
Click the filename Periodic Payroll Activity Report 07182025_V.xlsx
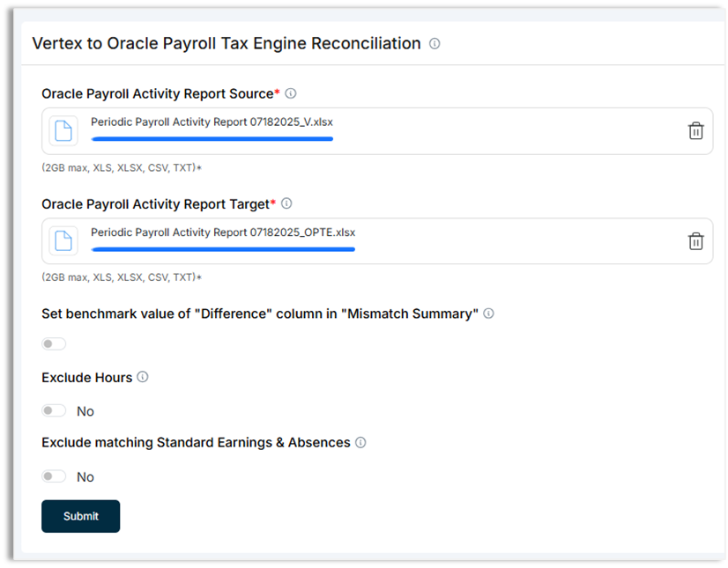212,122
